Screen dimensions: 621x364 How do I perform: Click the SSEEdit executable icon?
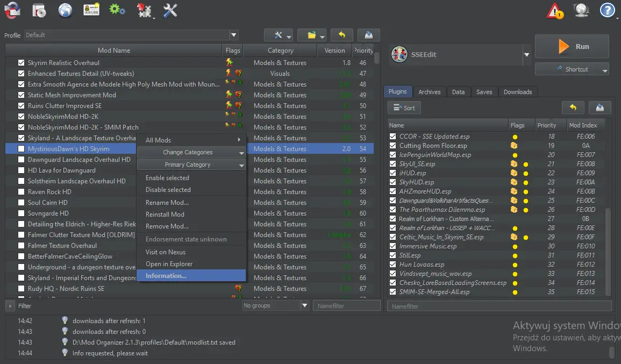pyautogui.click(x=399, y=54)
